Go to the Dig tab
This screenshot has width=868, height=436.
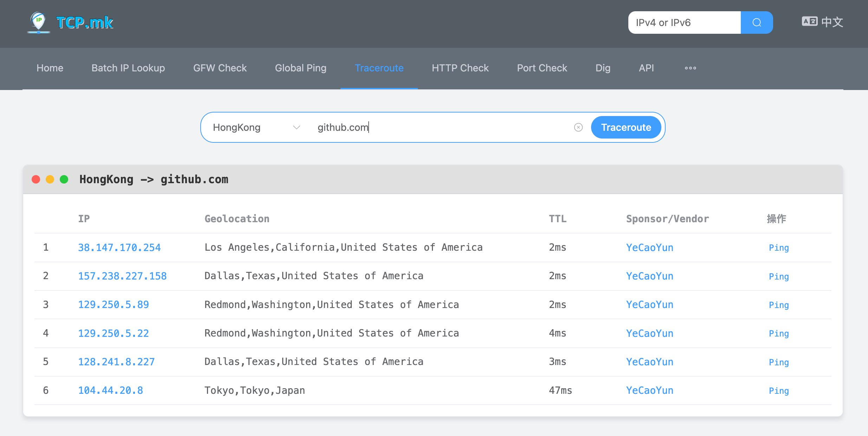click(x=603, y=68)
